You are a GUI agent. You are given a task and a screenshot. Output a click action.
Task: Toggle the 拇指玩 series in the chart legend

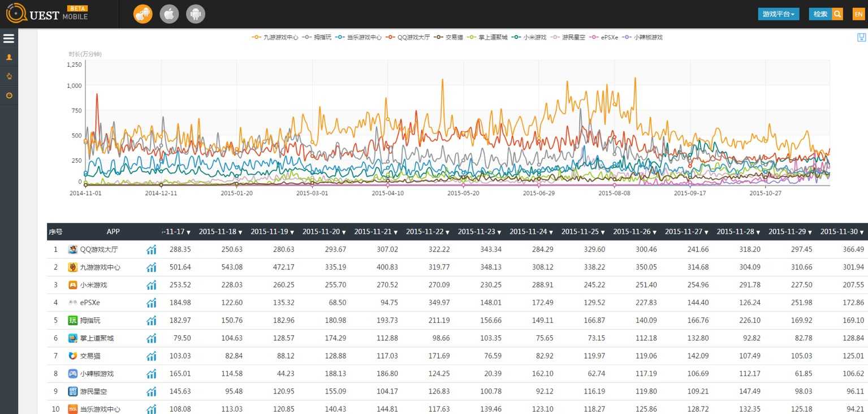tap(317, 37)
